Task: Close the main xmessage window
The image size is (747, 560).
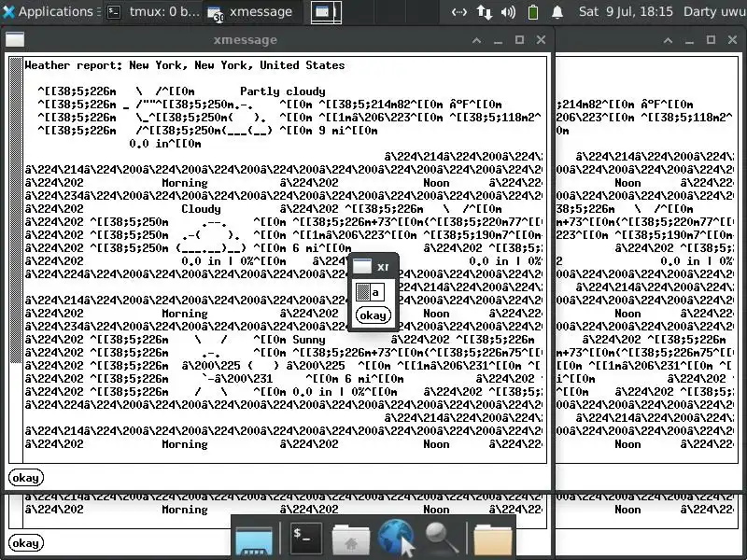Action: [542, 40]
